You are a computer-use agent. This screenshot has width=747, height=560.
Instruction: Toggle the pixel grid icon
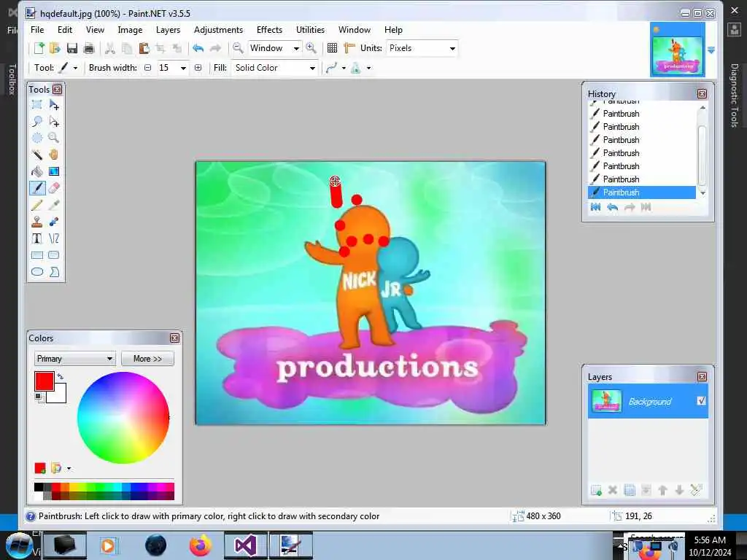click(x=332, y=48)
